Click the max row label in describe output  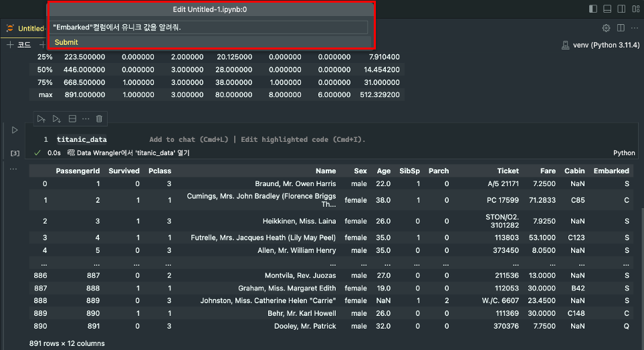click(x=45, y=94)
